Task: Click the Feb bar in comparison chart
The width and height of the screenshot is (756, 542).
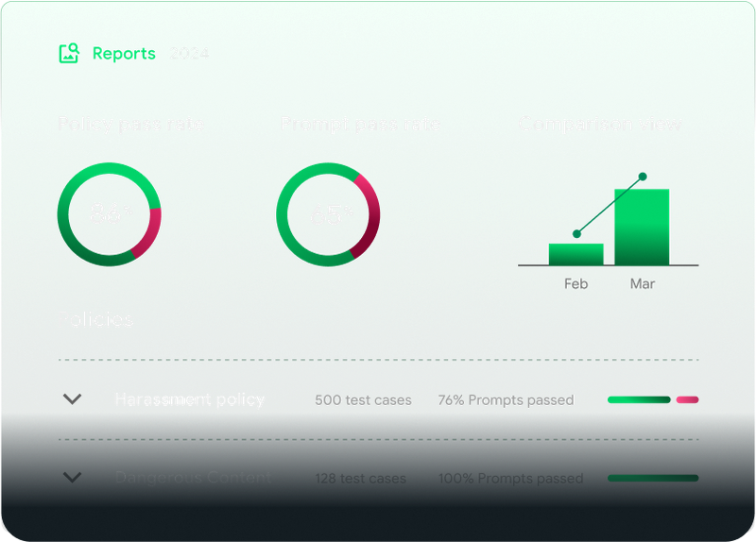Action: (x=576, y=254)
